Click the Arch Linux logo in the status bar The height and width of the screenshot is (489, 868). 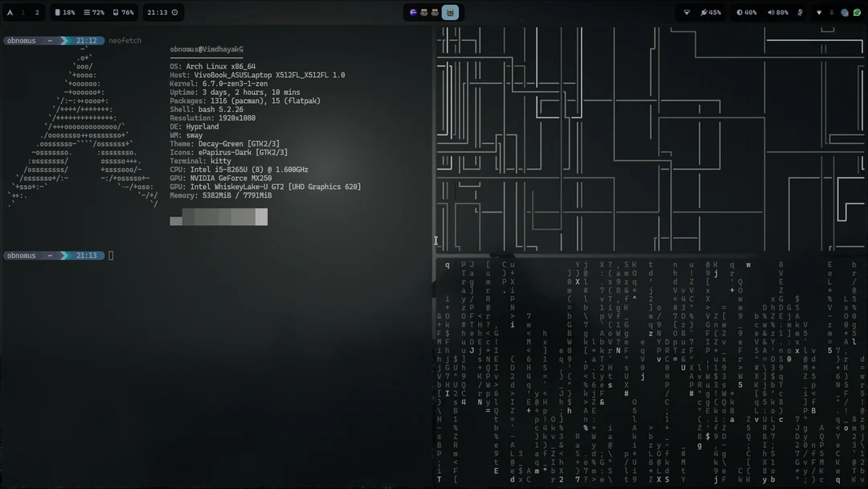pos(10,12)
